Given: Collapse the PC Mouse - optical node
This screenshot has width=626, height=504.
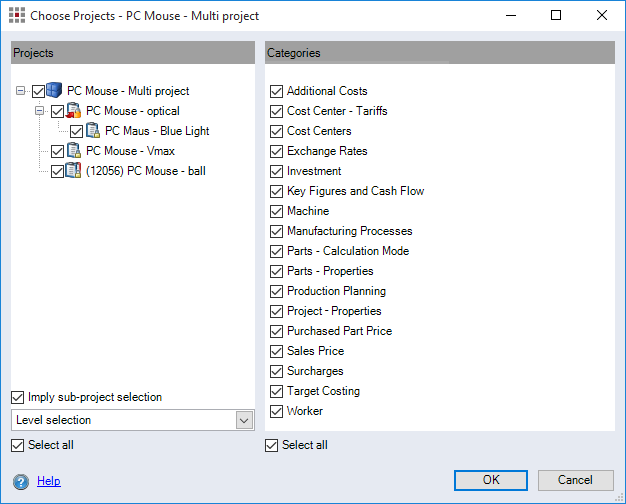Looking at the screenshot, I should [40, 111].
